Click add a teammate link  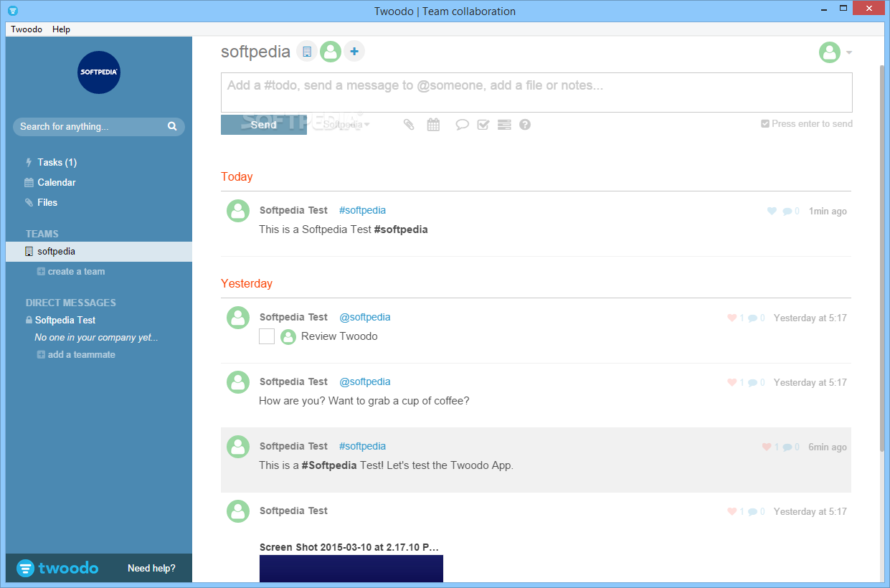pyautogui.click(x=76, y=355)
